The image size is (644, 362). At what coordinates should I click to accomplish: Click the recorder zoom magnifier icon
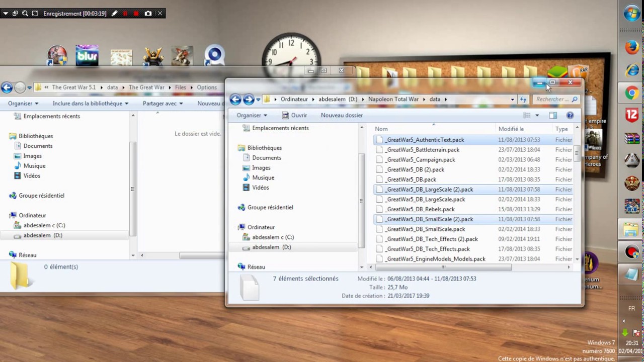click(25, 14)
